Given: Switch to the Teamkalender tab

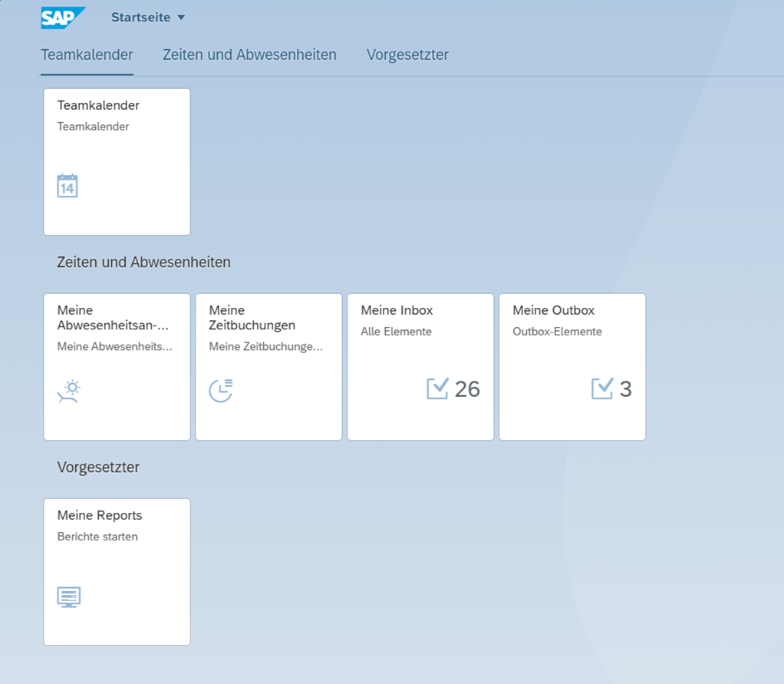Looking at the screenshot, I should tap(87, 55).
